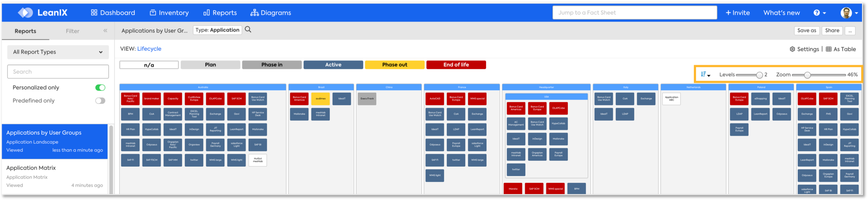Viewport: 868px width, 200px height.
Task: Click the France group header
Action: point(462,87)
